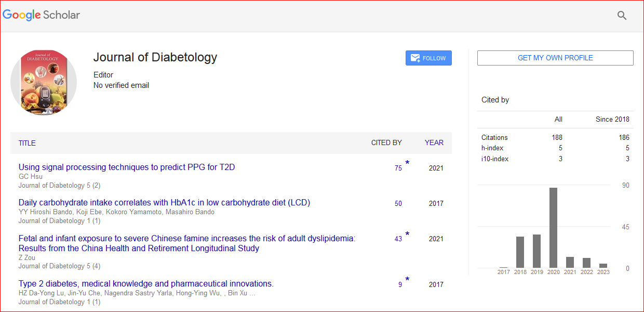Viewport: 644px width, 312px height.
Task: Open the signal processing PPG article
Action: pos(127,167)
